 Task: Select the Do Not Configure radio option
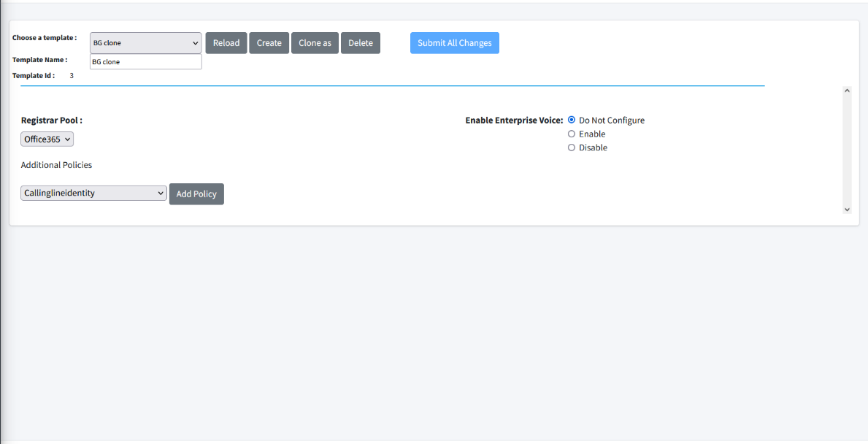(x=572, y=120)
